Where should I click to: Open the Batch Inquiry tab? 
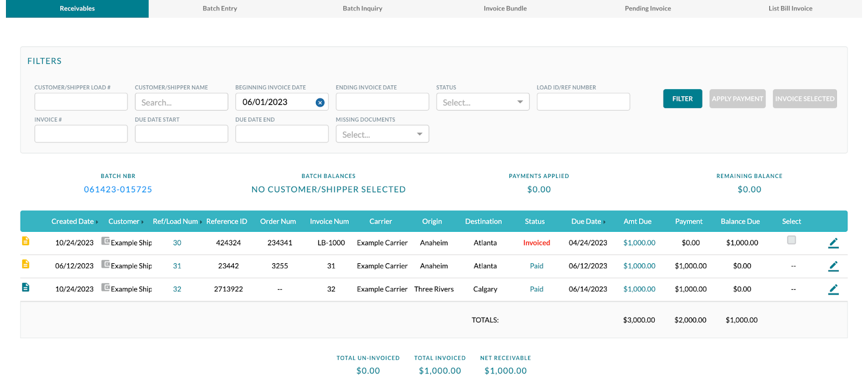tap(362, 9)
